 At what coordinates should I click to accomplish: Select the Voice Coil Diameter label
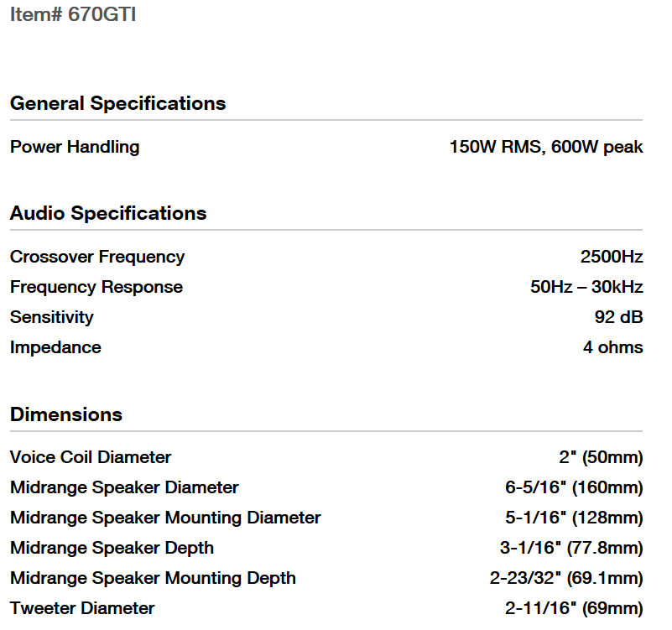[x=91, y=457]
